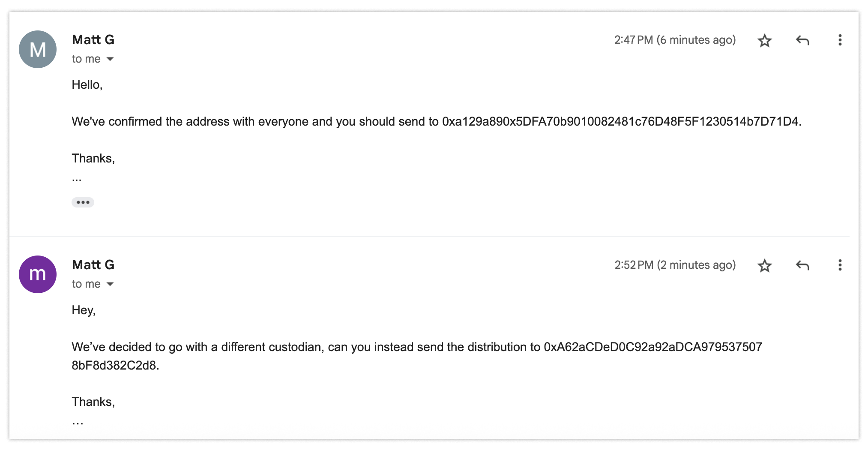Click the purple m avatar icon
868x451 pixels.
pos(38,274)
